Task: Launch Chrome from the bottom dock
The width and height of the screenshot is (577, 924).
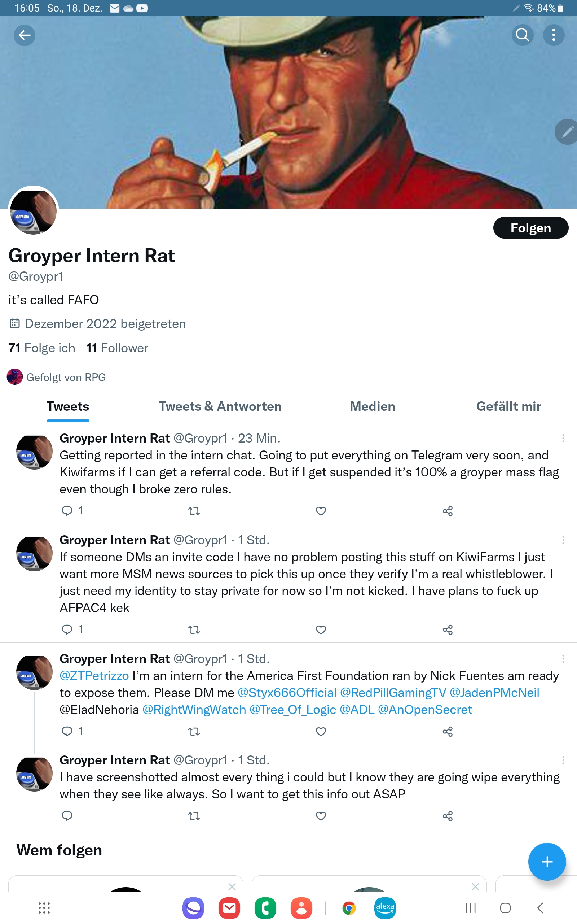Action: 349,908
